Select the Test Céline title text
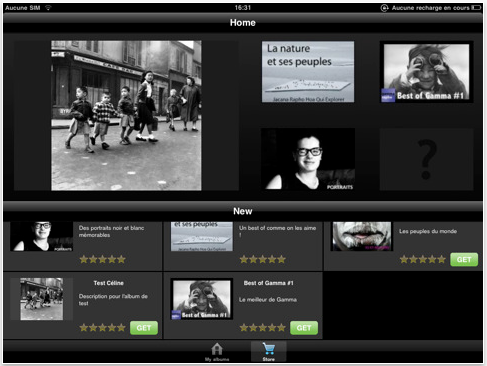The width and height of the screenshot is (487, 366). tap(109, 283)
